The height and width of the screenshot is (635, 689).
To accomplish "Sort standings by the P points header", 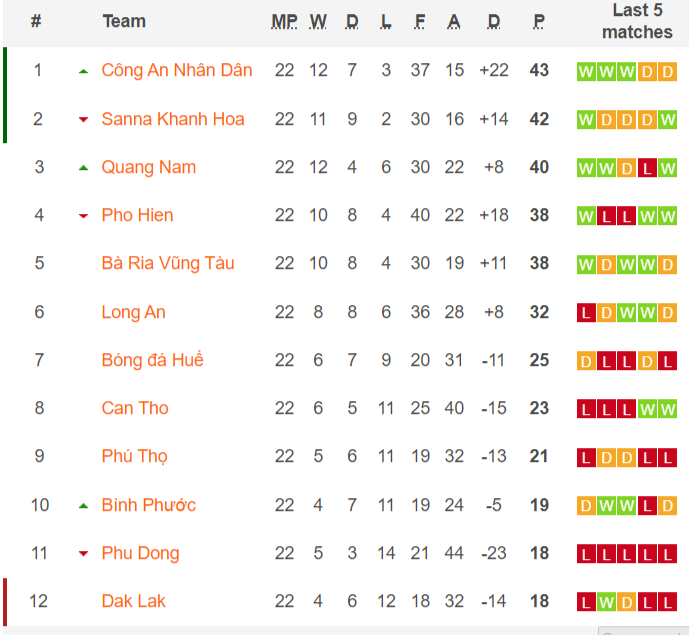I will click(539, 21).
